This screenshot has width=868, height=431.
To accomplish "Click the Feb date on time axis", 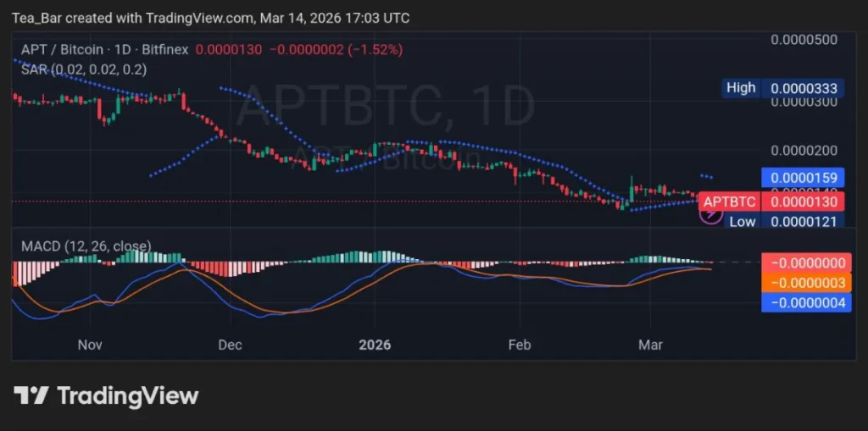I will pyautogui.click(x=518, y=345).
